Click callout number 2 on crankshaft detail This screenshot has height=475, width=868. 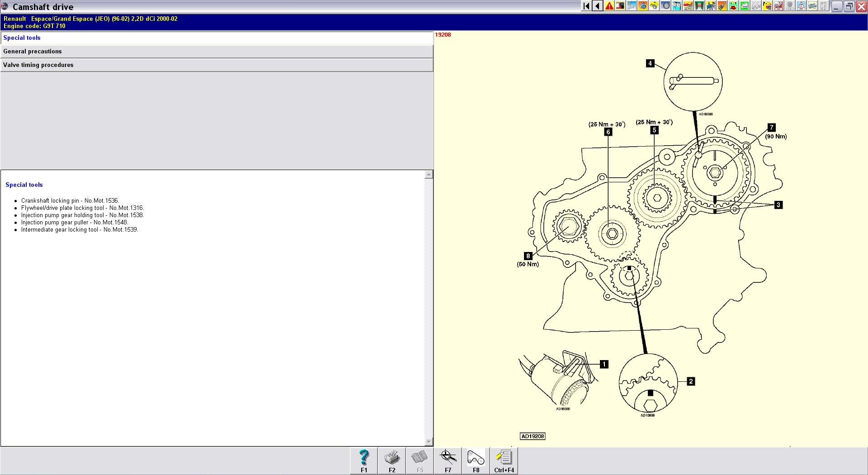point(690,381)
